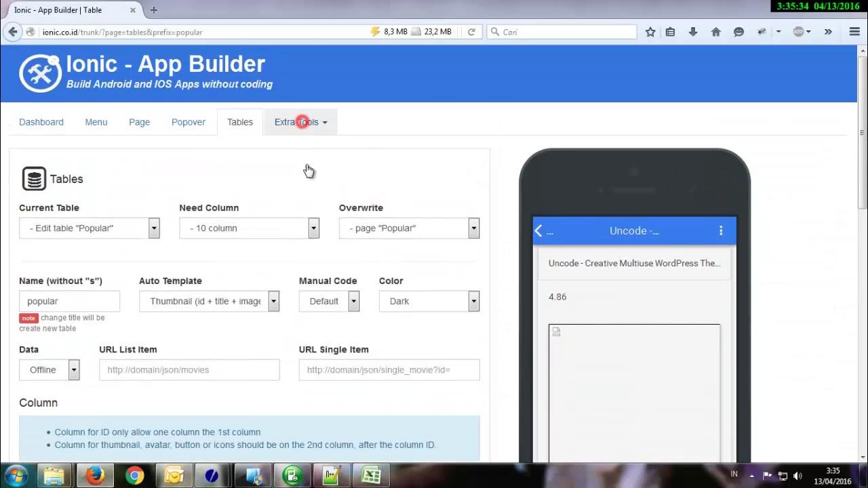Screen dimensions: 868x488
Task: Expand the dropdown arrow beside the pencil toolbar icon
Action: tap(778, 32)
